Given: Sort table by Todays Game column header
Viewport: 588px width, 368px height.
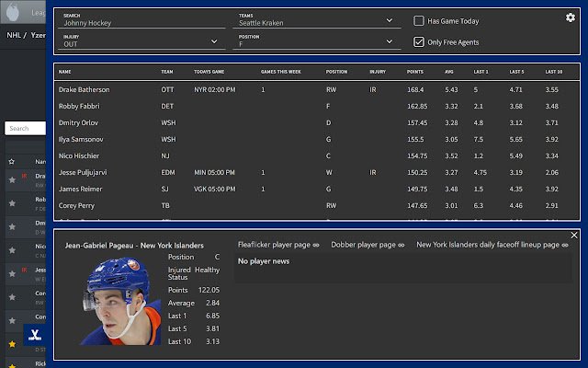Looking at the screenshot, I should click(209, 72).
